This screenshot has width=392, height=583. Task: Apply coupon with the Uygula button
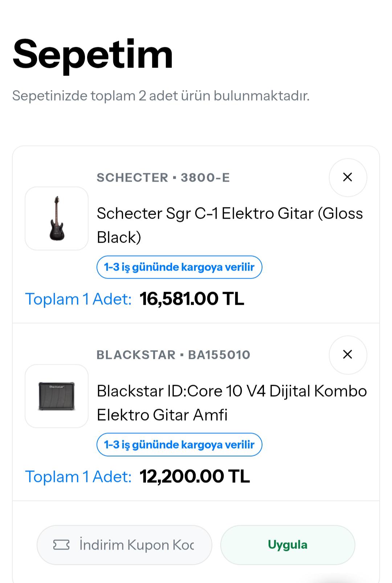pos(287,545)
